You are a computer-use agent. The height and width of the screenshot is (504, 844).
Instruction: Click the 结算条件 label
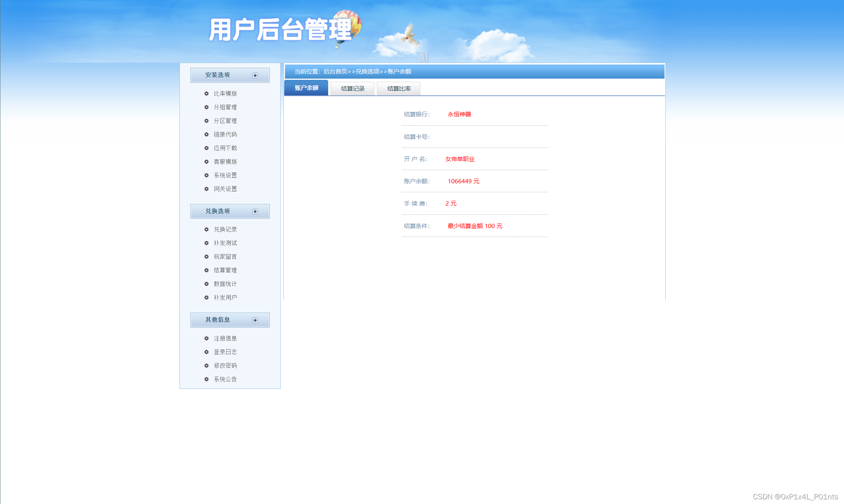coord(417,226)
